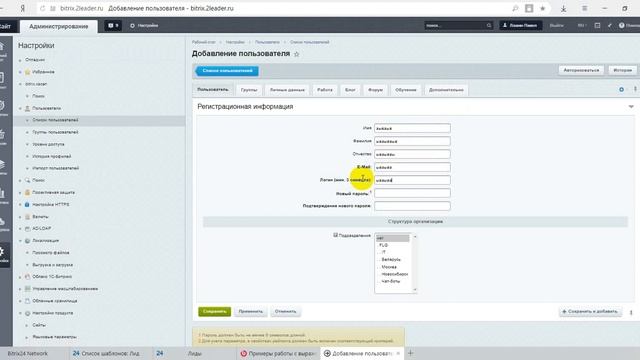640x360 pixels.
Task: Click the Авторизоваться button
Action: pyautogui.click(x=581, y=70)
